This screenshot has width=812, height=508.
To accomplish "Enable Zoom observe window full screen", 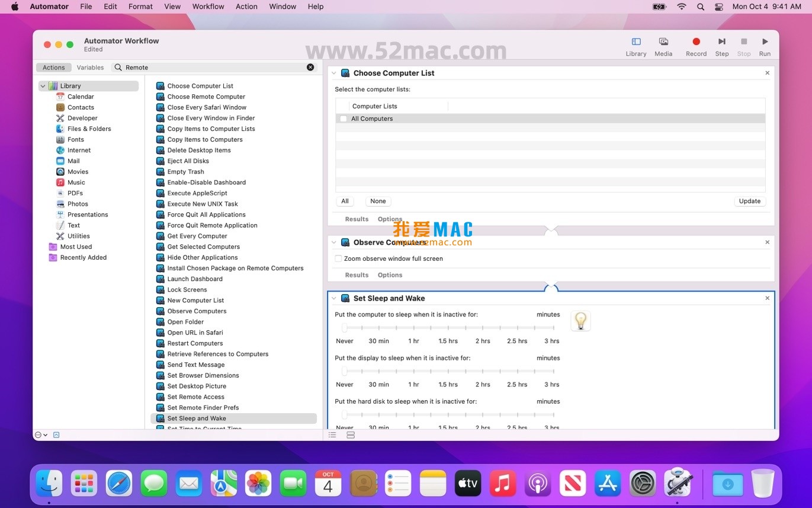I will click(338, 258).
